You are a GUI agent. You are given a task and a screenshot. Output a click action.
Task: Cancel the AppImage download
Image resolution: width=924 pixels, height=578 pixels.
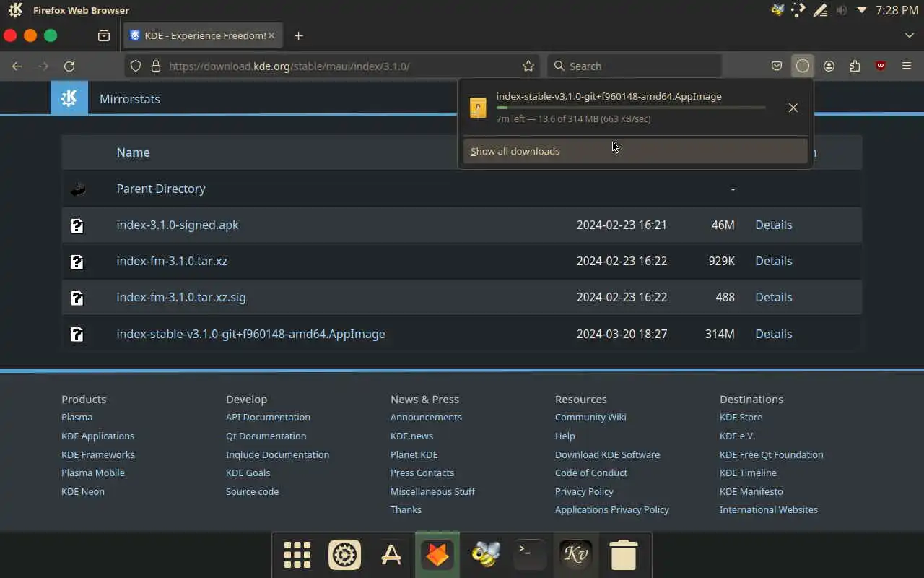793,108
